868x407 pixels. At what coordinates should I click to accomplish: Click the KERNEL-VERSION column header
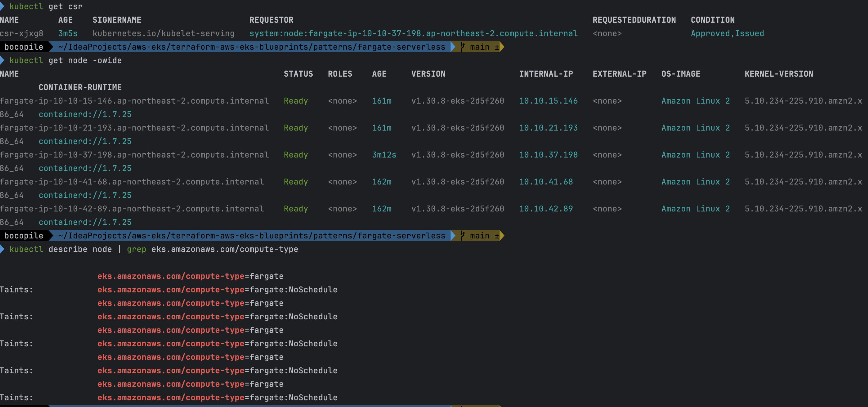pos(779,74)
